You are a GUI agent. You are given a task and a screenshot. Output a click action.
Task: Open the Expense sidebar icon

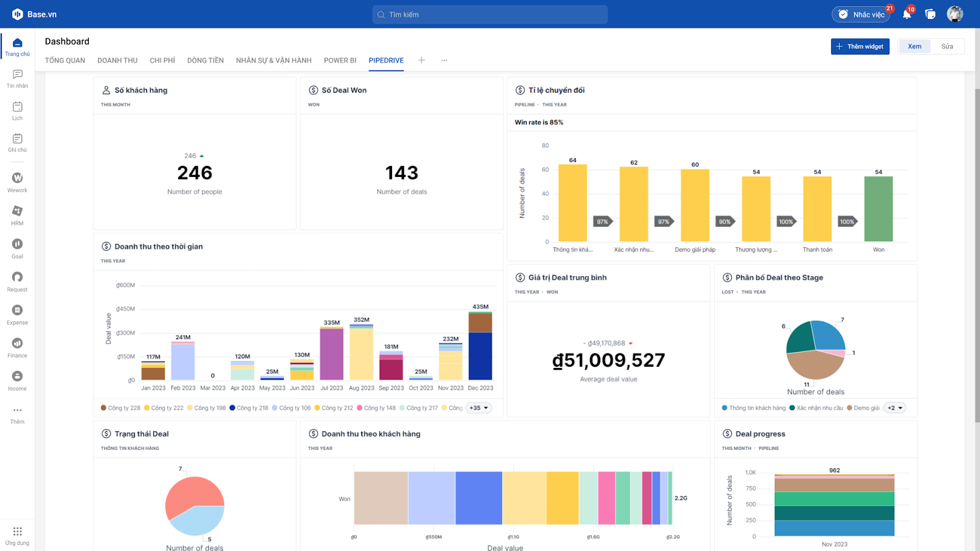pos(17,314)
